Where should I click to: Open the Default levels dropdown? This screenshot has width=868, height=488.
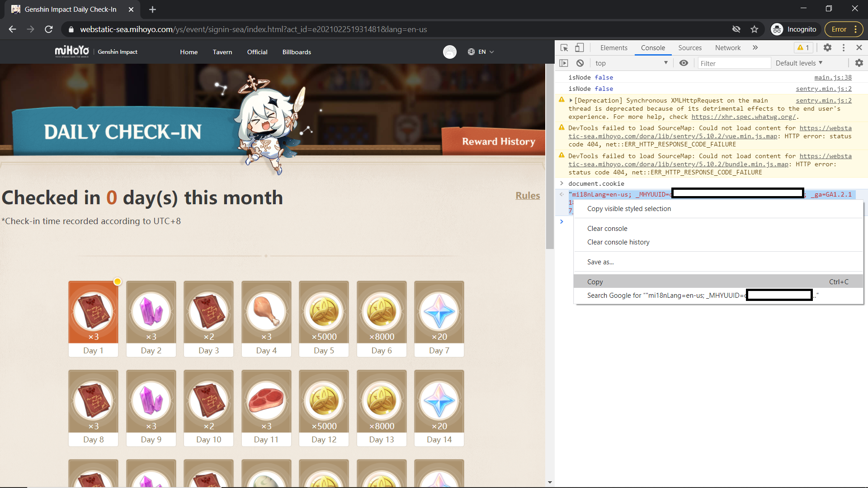coord(799,63)
